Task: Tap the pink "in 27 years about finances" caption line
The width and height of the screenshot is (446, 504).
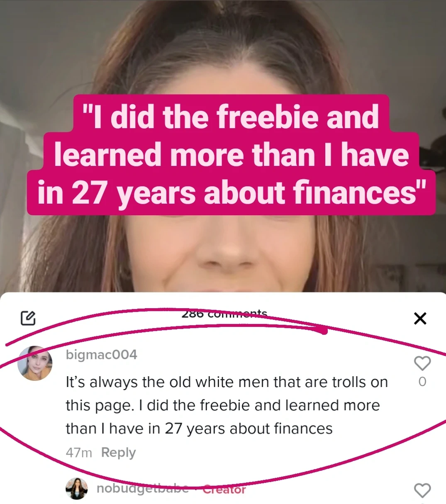Action: pos(231,192)
